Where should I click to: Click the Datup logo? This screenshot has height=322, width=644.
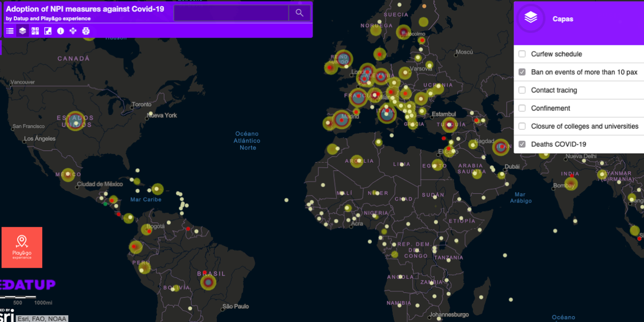pyautogui.click(x=28, y=285)
